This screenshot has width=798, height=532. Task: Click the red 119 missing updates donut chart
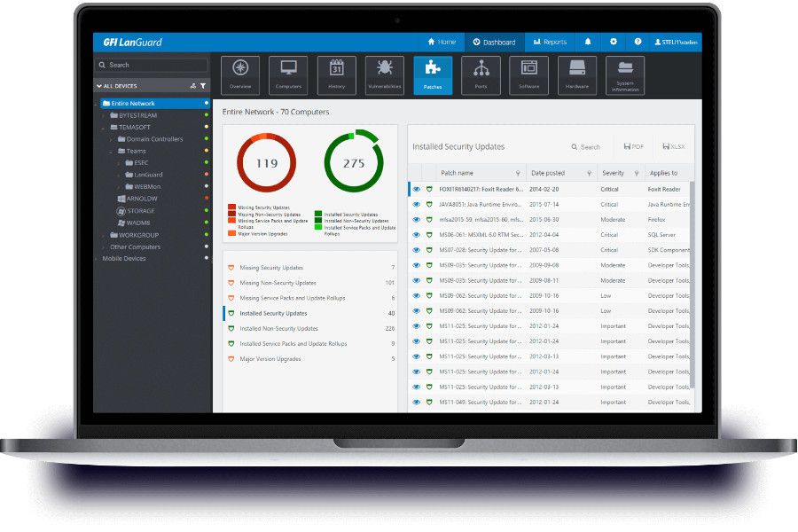click(x=267, y=163)
